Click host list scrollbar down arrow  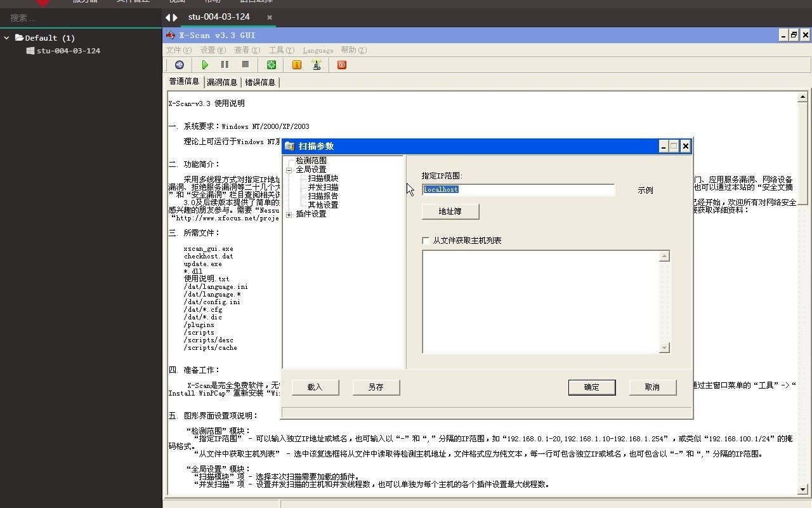(x=665, y=348)
